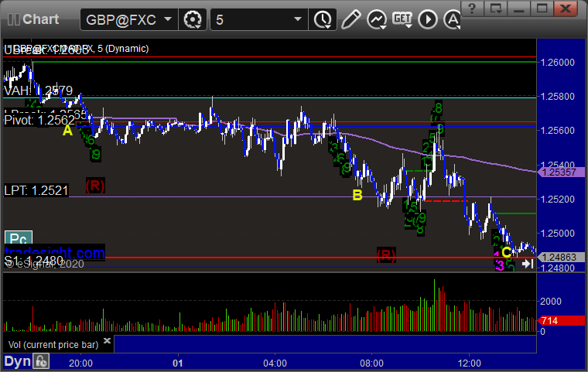Click the 04:00 time axis label

tap(275, 363)
